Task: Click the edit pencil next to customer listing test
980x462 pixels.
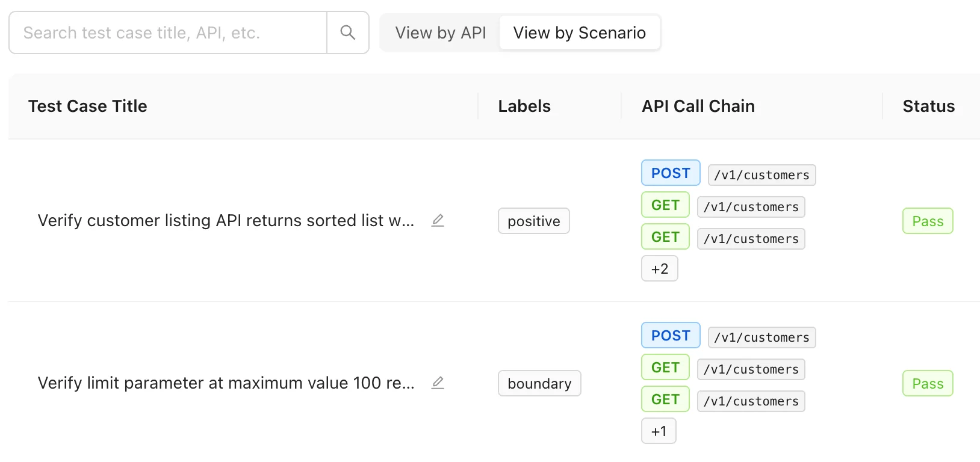Action: (438, 220)
